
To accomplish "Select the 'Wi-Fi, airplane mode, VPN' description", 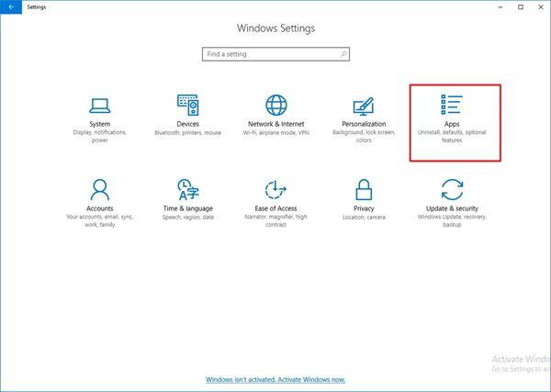I will tap(275, 132).
